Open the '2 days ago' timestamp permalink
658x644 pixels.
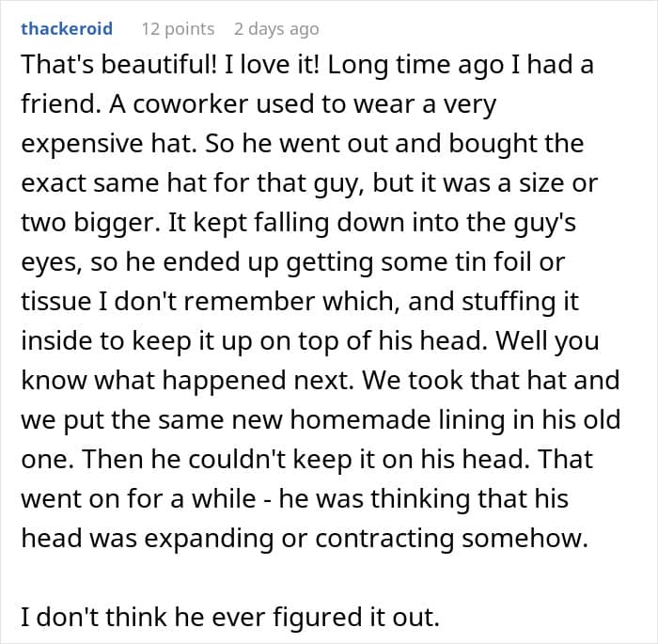[276, 29]
